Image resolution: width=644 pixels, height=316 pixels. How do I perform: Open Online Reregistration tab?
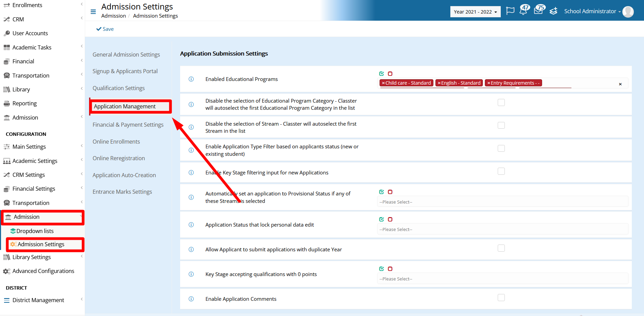pos(119,158)
